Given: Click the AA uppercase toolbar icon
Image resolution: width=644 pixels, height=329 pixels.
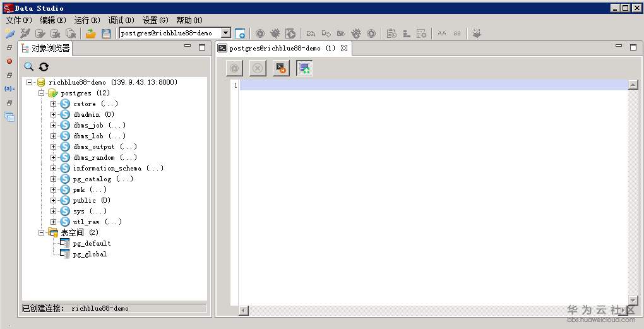Looking at the screenshot, I should [x=442, y=33].
